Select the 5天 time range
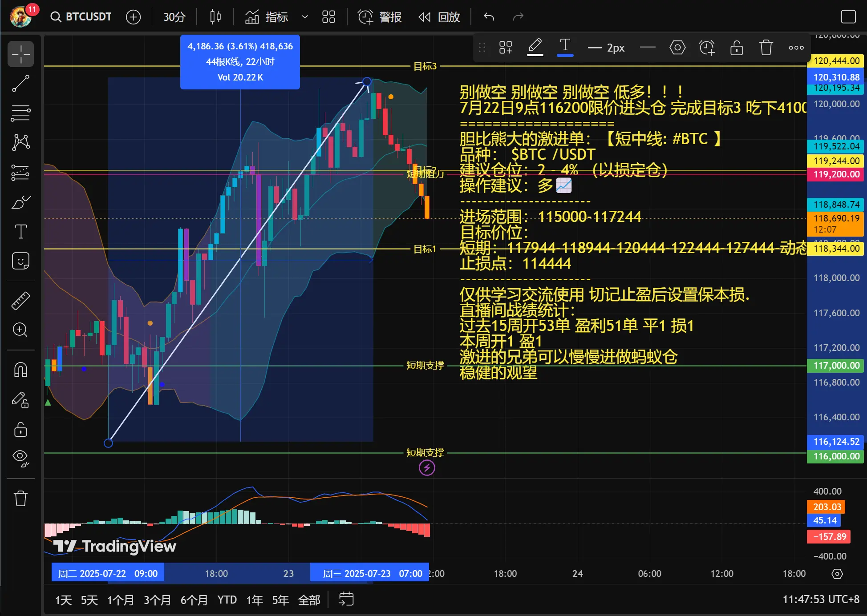 tap(89, 600)
